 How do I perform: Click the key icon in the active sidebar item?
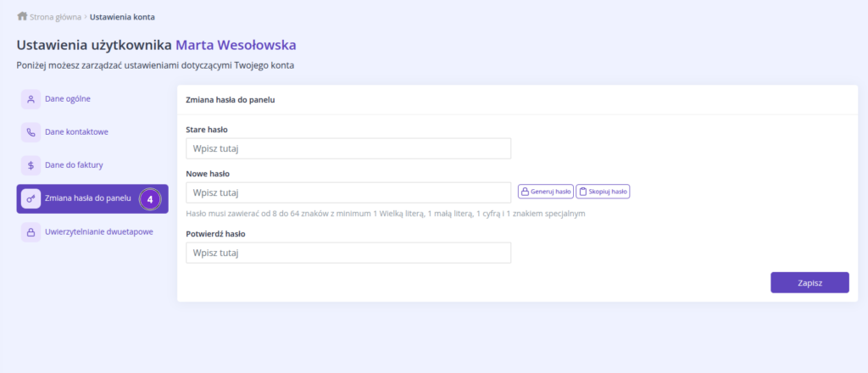[31, 198]
